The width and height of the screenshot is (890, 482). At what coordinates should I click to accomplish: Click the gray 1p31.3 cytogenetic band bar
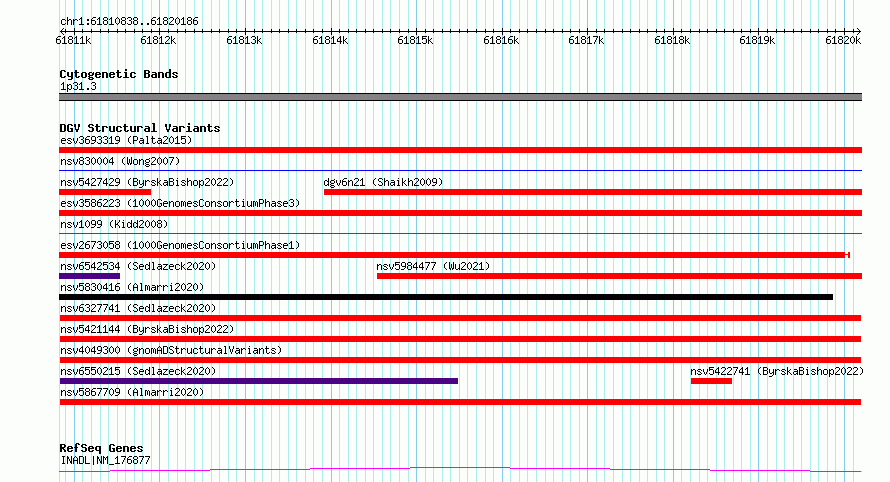click(x=460, y=97)
